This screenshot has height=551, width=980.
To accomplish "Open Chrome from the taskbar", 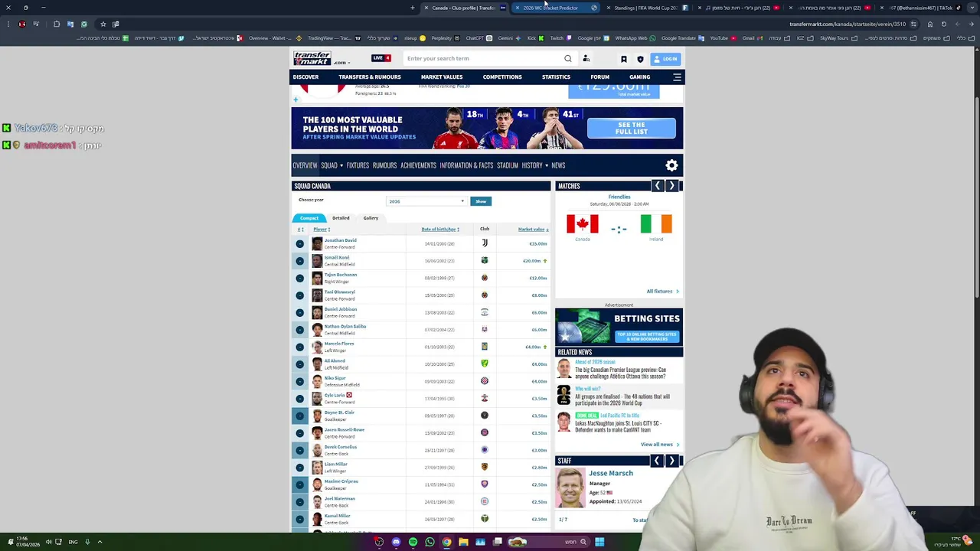I will [x=446, y=542].
